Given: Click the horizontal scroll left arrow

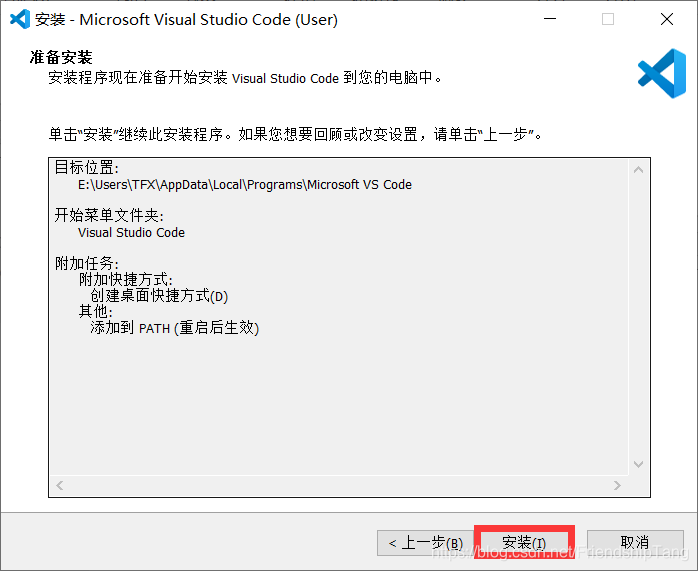Looking at the screenshot, I should tap(60, 485).
